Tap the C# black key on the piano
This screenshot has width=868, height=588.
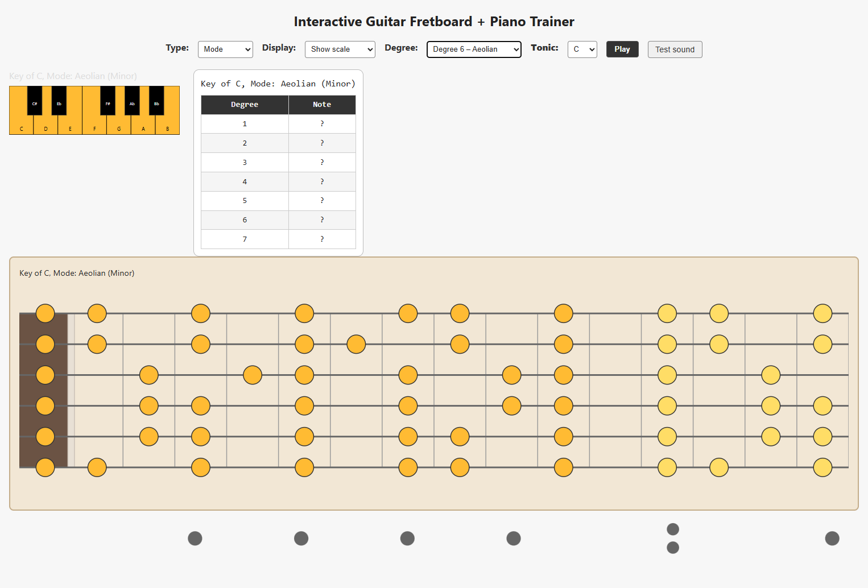coord(35,101)
